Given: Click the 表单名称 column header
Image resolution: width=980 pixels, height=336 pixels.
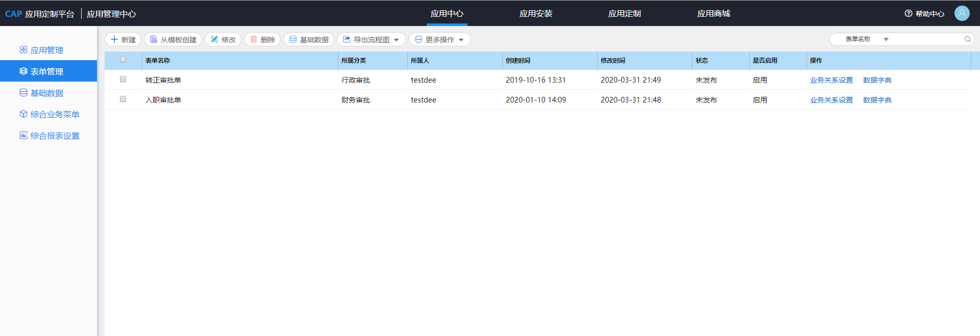Looking at the screenshot, I should tap(158, 60).
